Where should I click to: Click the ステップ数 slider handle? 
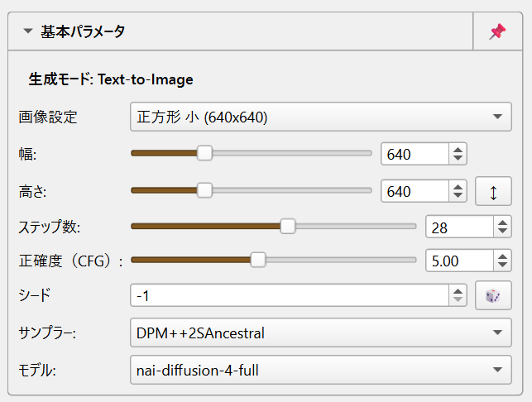[x=288, y=227]
